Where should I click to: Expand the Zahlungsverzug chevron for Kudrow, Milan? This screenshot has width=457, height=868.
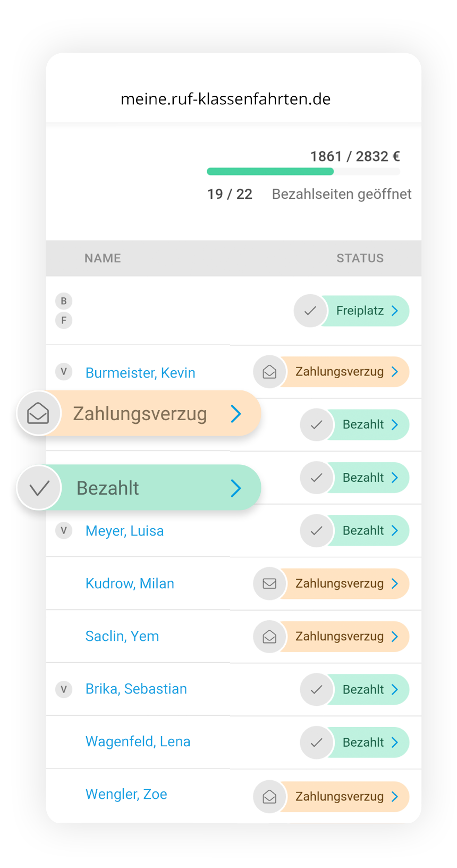click(x=395, y=583)
